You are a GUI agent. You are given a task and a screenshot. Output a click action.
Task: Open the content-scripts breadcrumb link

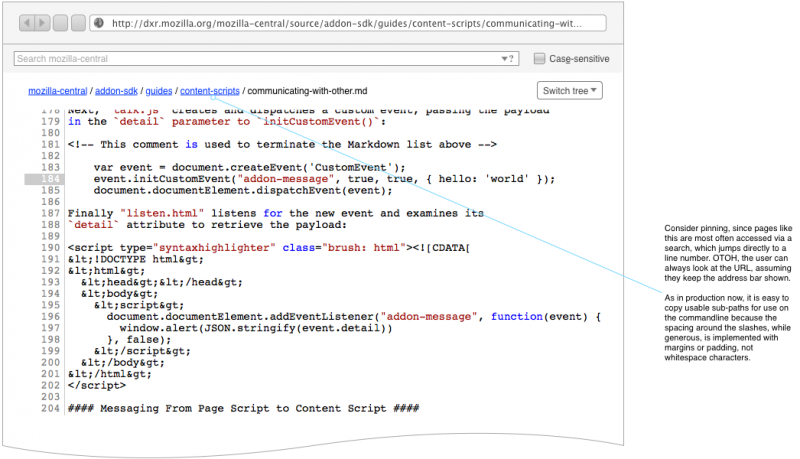(x=210, y=91)
